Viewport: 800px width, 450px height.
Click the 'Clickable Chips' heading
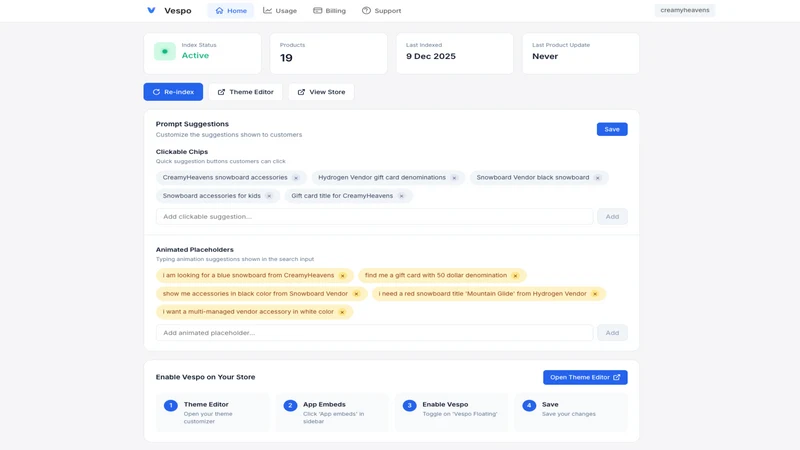[x=182, y=152]
